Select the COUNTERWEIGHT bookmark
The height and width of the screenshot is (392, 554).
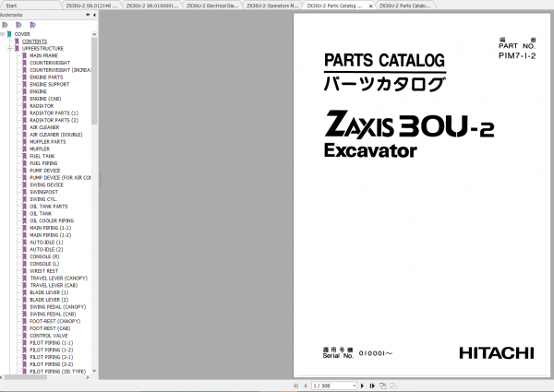[50, 63]
